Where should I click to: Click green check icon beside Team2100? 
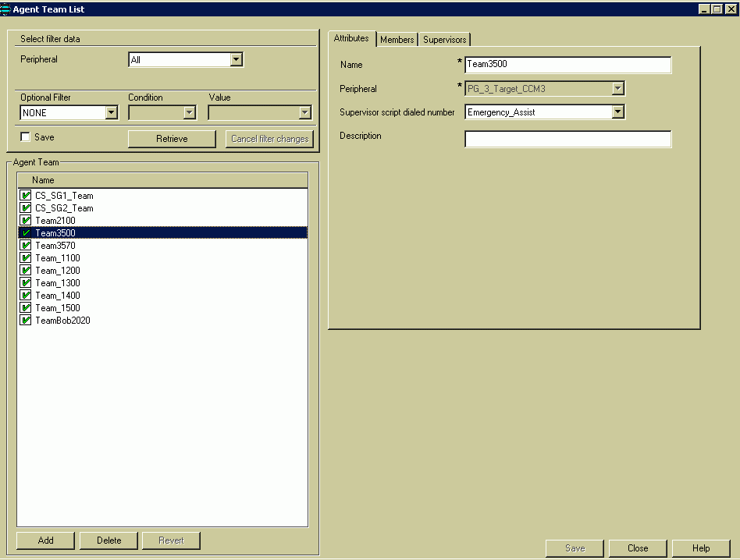pos(26,220)
